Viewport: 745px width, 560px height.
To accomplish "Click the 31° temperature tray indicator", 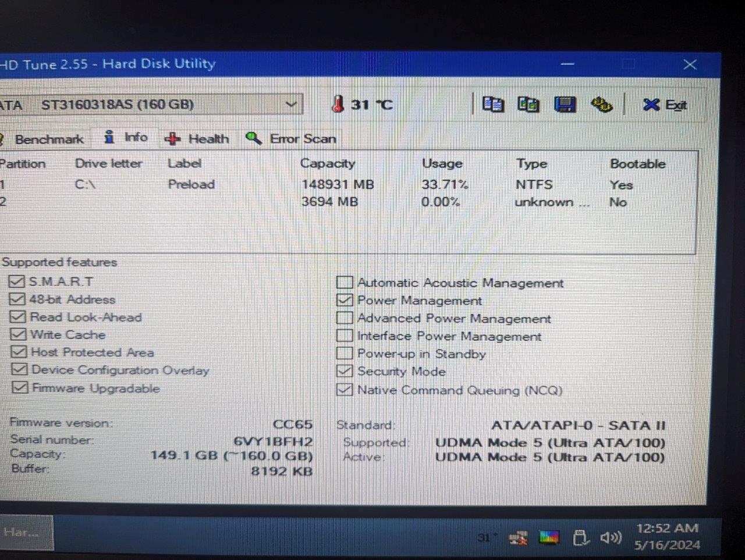I will click(x=487, y=538).
